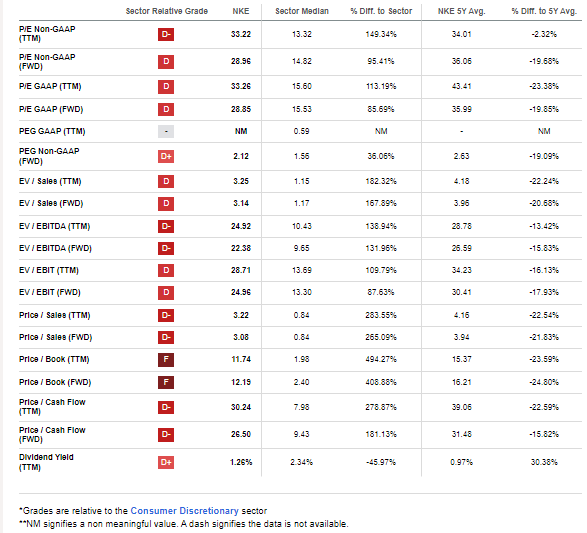587x533 pixels.
Task: Click the D- grade badge for Price / Sales (TTM)
Action: 166,315
